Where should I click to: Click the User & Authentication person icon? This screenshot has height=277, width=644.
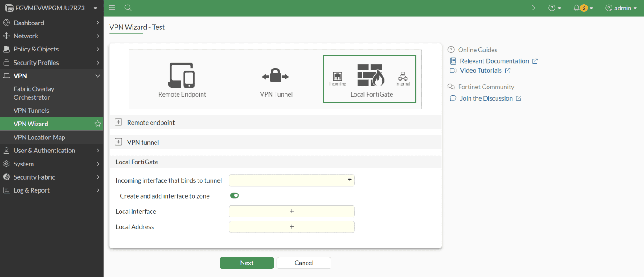coord(6,150)
